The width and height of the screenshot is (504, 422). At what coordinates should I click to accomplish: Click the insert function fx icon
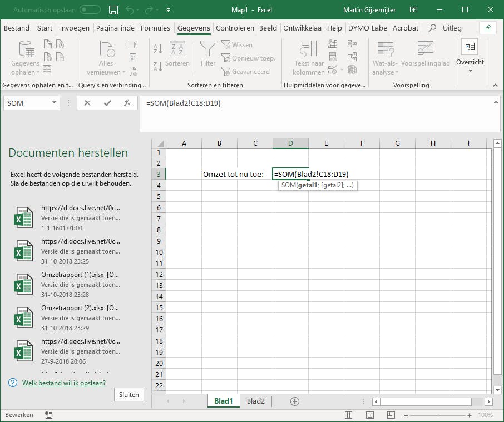[127, 103]
